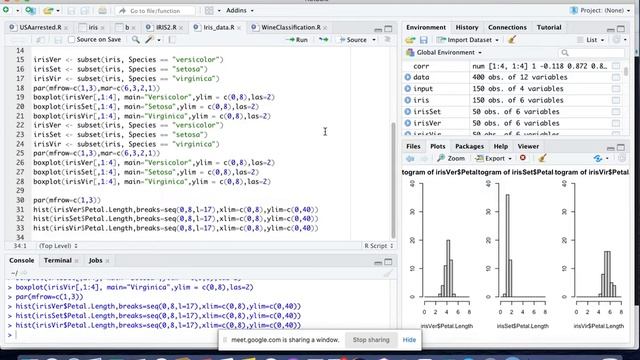Click the green New File icon
This screenshot has height=360, width=640.
[6, 10]
